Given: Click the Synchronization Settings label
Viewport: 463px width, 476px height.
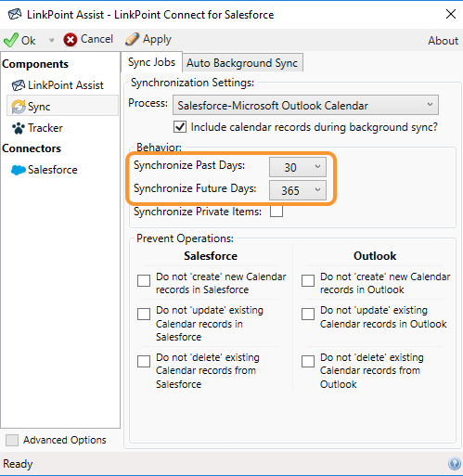Looking at the screenshot, I should (x=192, y=83).
